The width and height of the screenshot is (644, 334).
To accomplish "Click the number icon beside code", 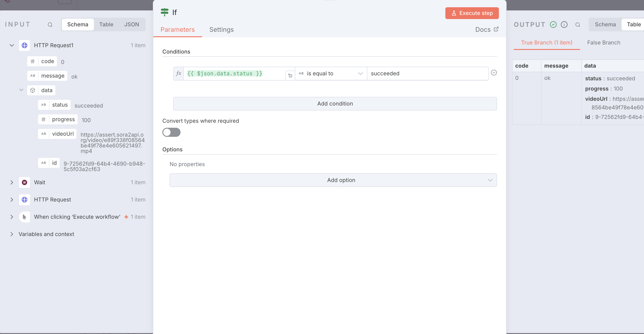I will [33, 61].
